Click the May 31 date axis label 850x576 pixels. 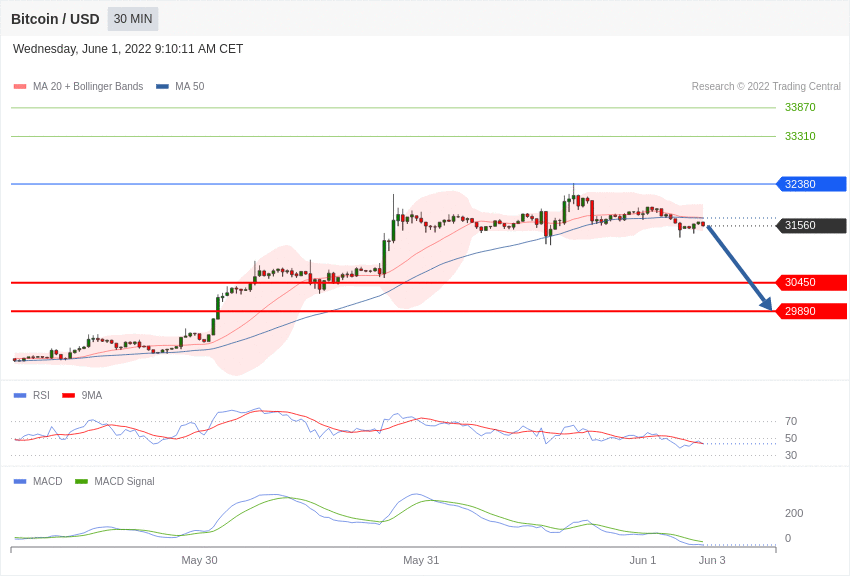[421, 560]
